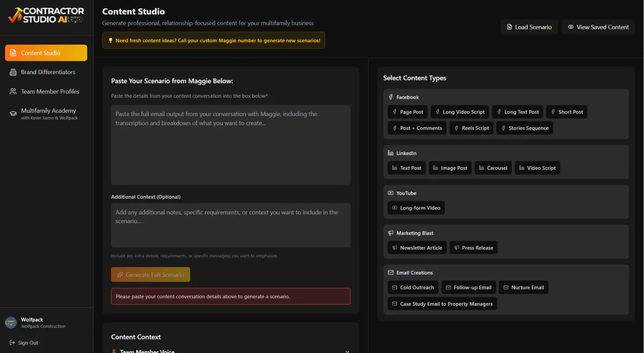The height and width of the screenshot is (353, 644).
Task: Go to Team Member Profiles
Action: tap(46, 91)
